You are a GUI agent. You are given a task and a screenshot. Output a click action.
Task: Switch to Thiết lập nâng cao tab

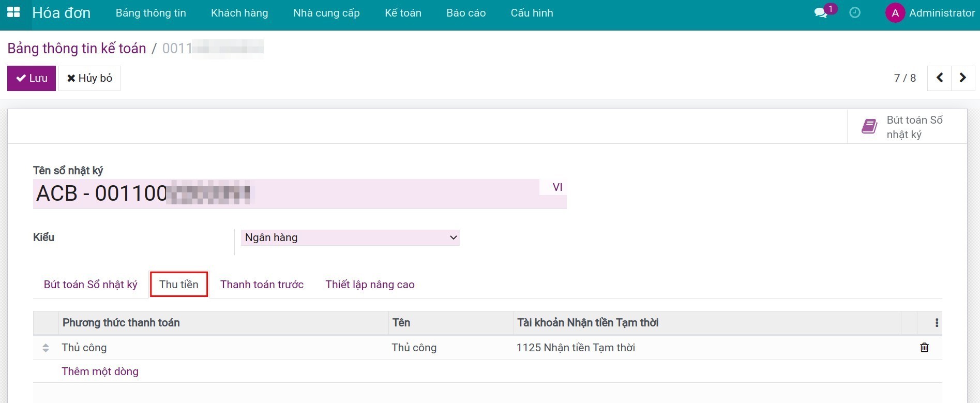tap(370, 285)
